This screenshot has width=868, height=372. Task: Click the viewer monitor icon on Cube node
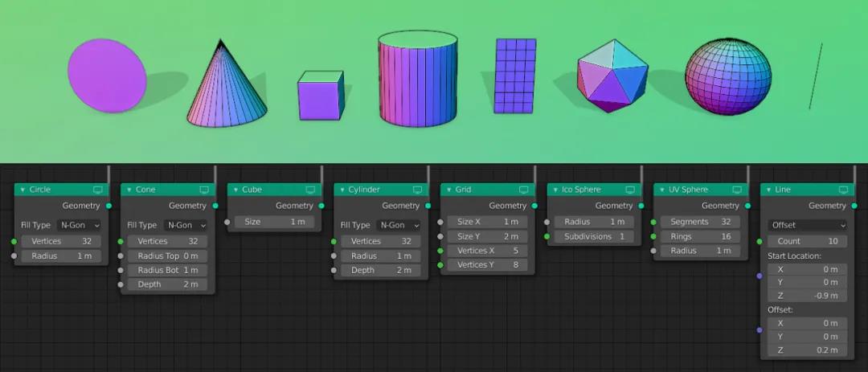[x=311, y=190]
